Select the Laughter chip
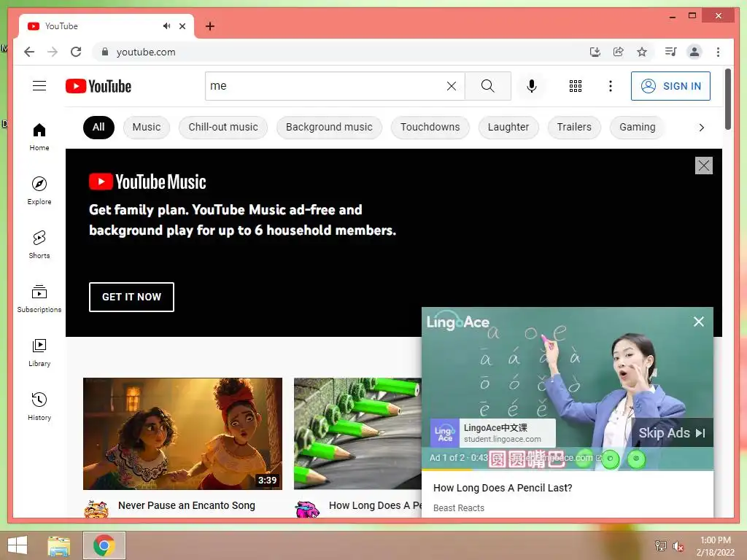747x560 pixels. [x=508, y=127]
